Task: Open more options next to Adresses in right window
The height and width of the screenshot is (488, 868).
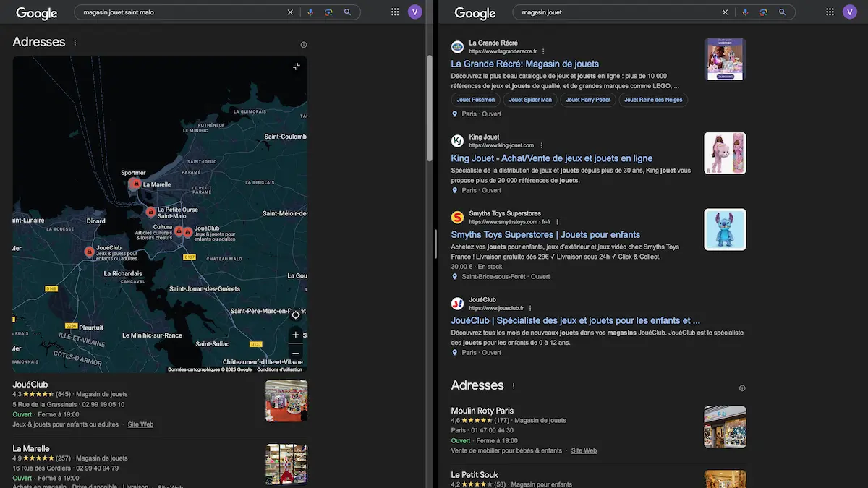Action: pos(514,386)
